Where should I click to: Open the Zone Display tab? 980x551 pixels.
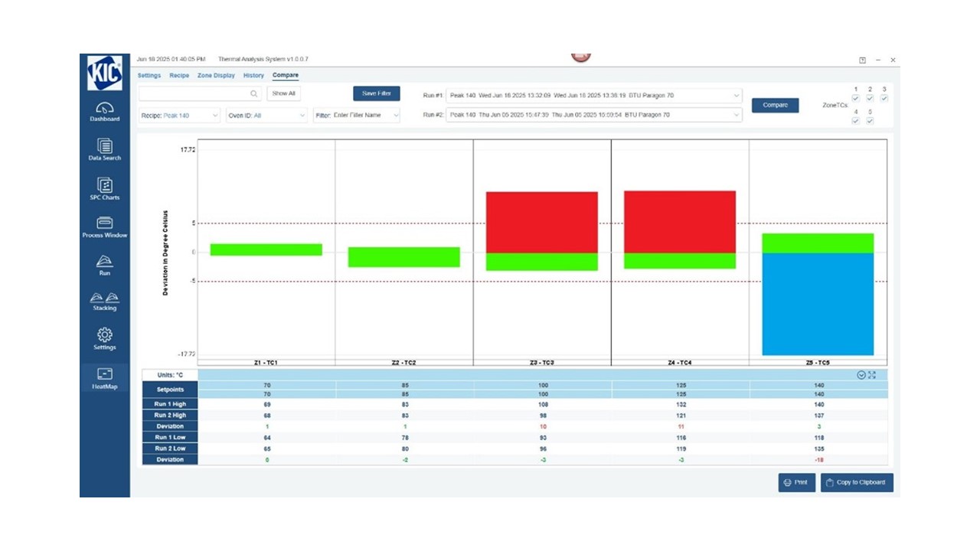click(x=215, y=75)
